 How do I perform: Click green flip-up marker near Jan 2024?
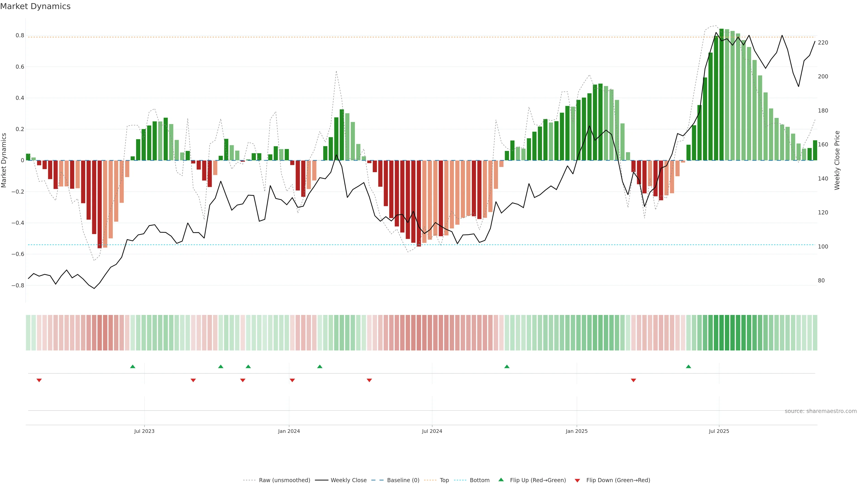click(x=320, y=366)
